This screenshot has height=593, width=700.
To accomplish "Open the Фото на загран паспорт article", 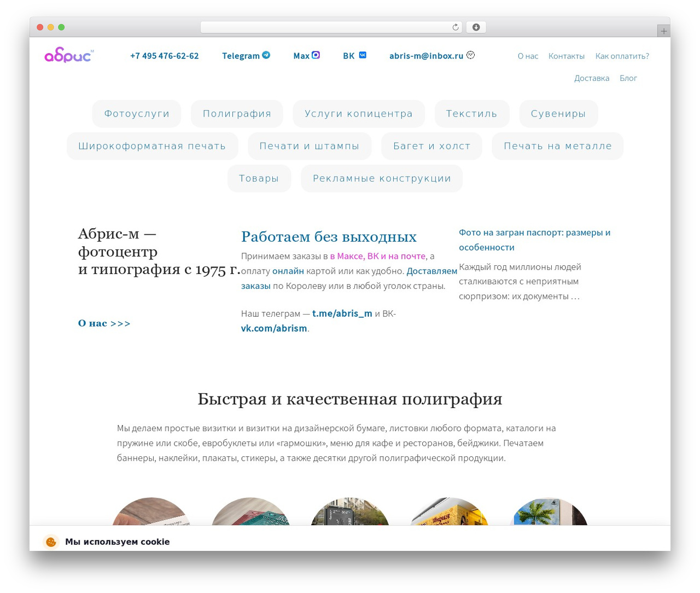I will [x=535, y=240].
